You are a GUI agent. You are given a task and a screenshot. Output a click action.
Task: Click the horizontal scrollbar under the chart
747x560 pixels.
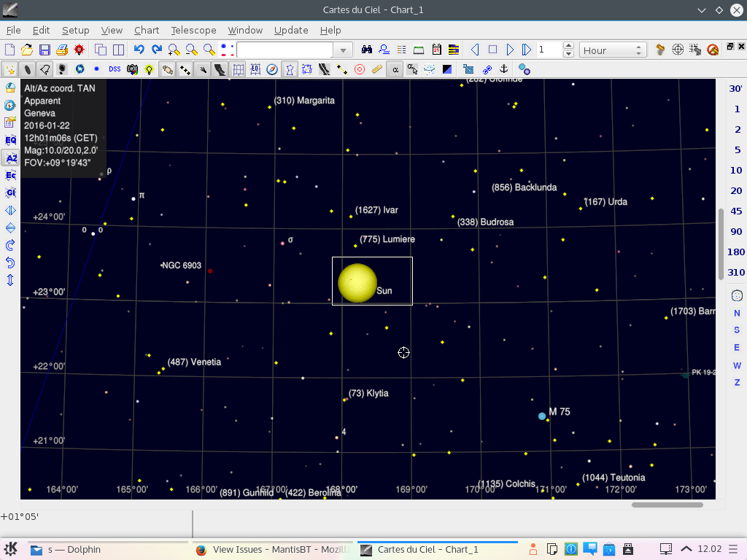(x=667, y=505)
